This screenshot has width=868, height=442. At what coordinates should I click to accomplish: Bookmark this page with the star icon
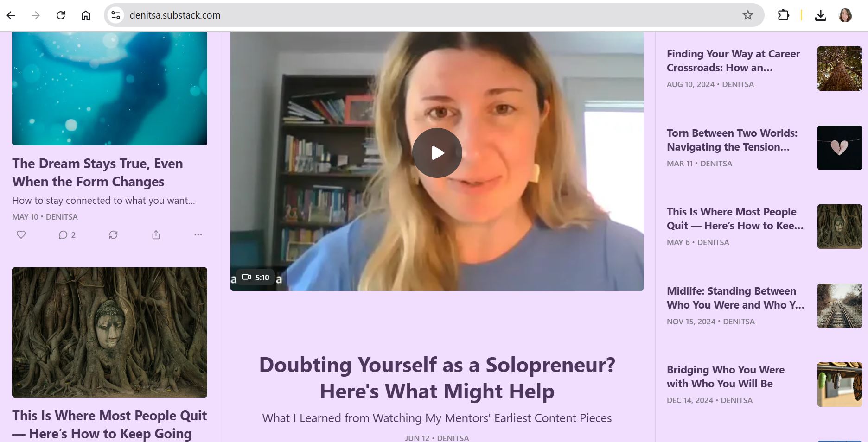click(x=747, y=15)
